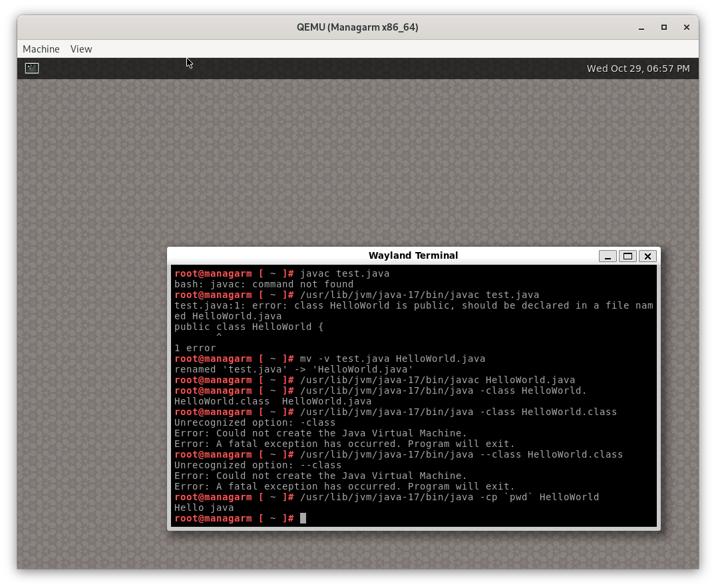Maximize the Wayland Terminal window
The height and width of the screenshot is (588, 716).
[x=627, y=256]
